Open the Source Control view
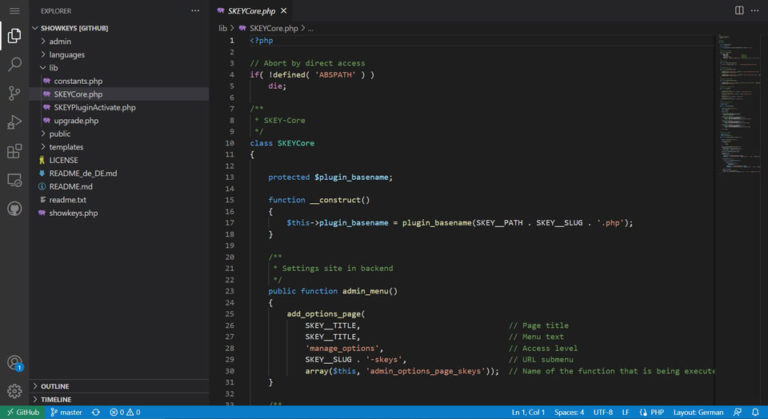The width and height of the screenshot is (768, 419). pyautogui.click(x=14, y=93)
